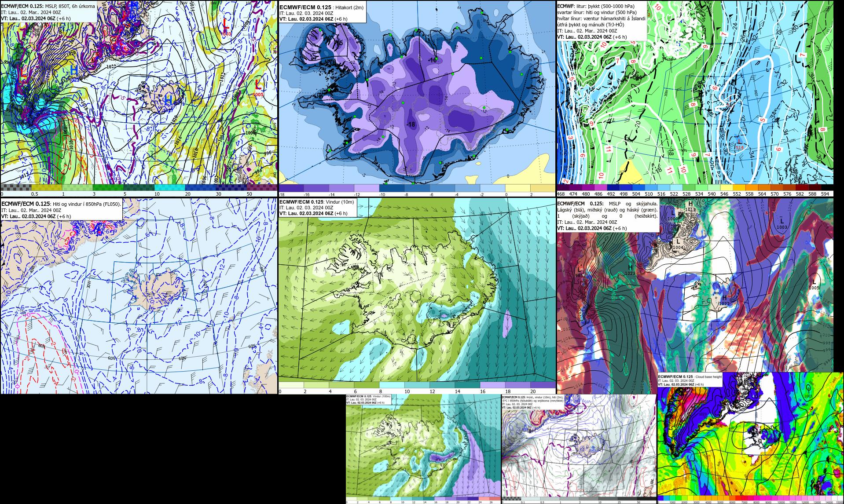Click the blue H over Iceland on the MSLP precipitation map

168,101
